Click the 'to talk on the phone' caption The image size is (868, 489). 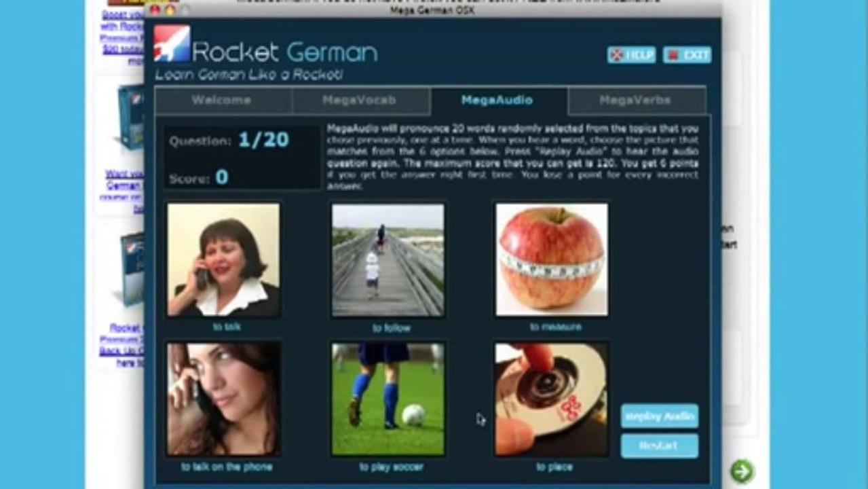tap(227, 467)
